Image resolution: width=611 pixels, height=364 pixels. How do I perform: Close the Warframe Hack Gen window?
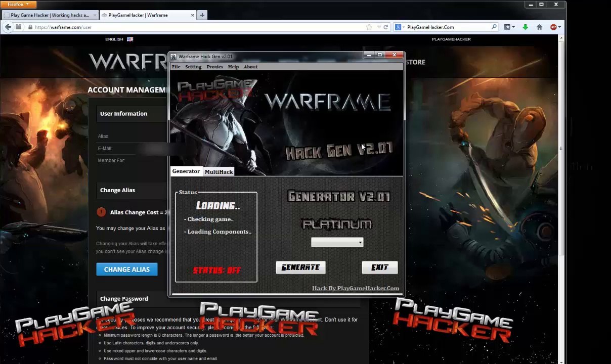[395, 55]
